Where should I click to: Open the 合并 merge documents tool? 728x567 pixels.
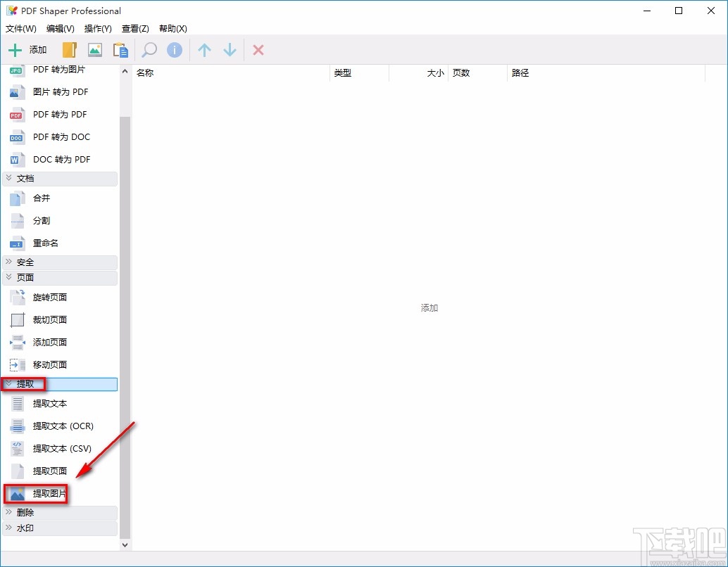point(41,198)
